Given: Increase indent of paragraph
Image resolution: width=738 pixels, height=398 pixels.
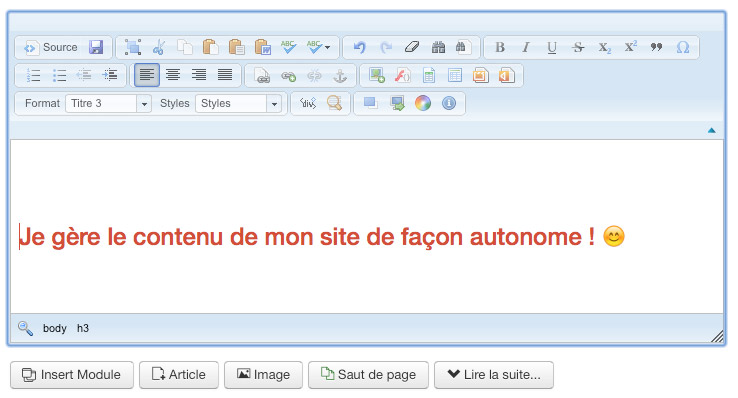Looking at the screenshot, I should tap(110, 75).
